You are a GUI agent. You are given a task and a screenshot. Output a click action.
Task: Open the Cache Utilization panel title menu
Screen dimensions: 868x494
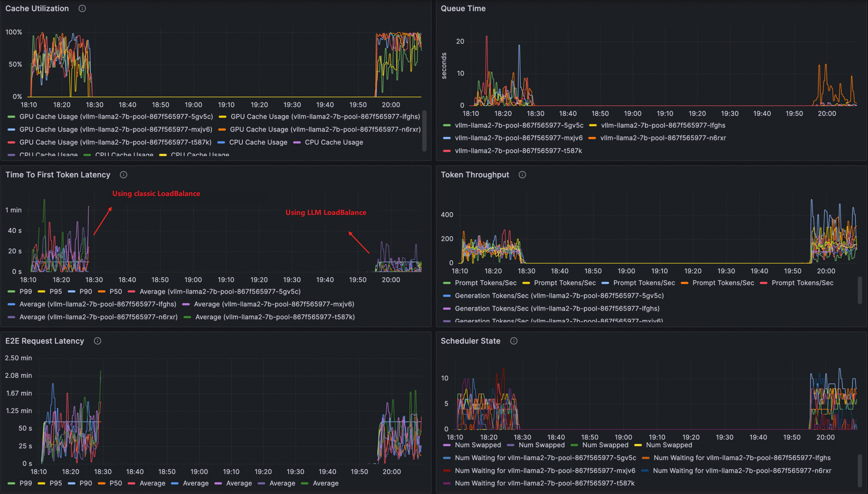pos(37,8)
